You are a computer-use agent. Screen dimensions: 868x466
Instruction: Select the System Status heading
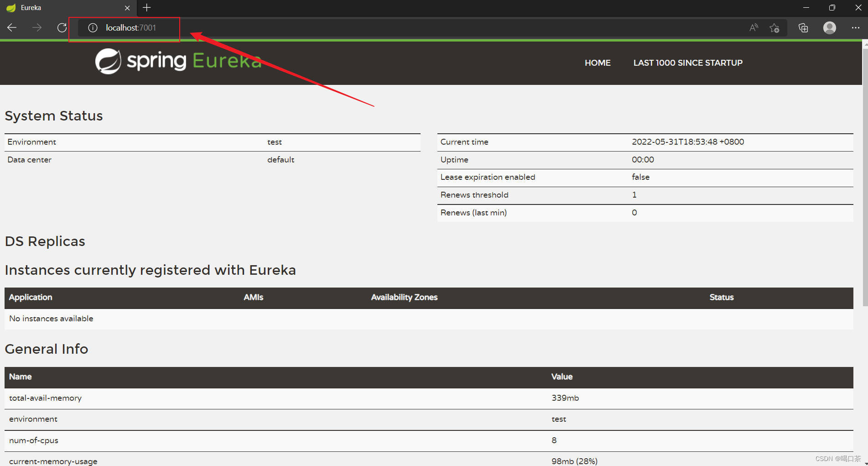pos(54,116)
